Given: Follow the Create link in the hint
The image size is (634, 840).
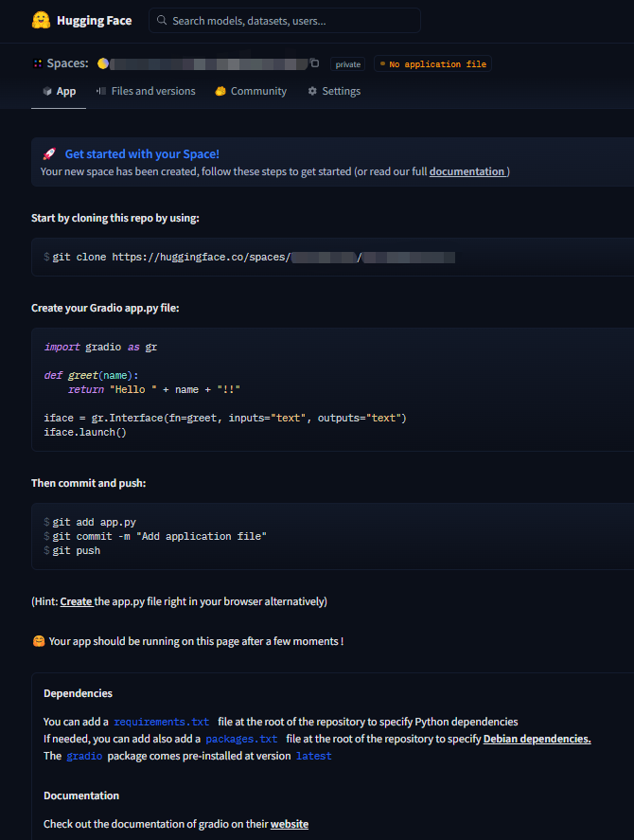Looking at the screenshot, I should [x=76, y=601].
